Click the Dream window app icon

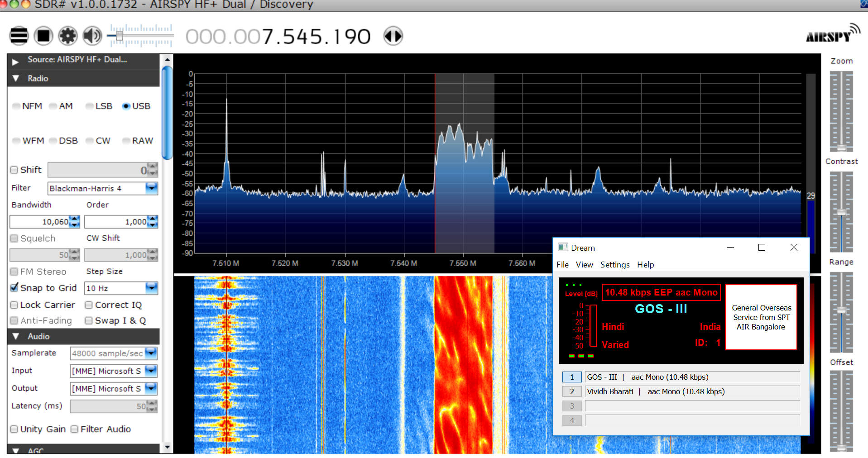tap(563, 247)
